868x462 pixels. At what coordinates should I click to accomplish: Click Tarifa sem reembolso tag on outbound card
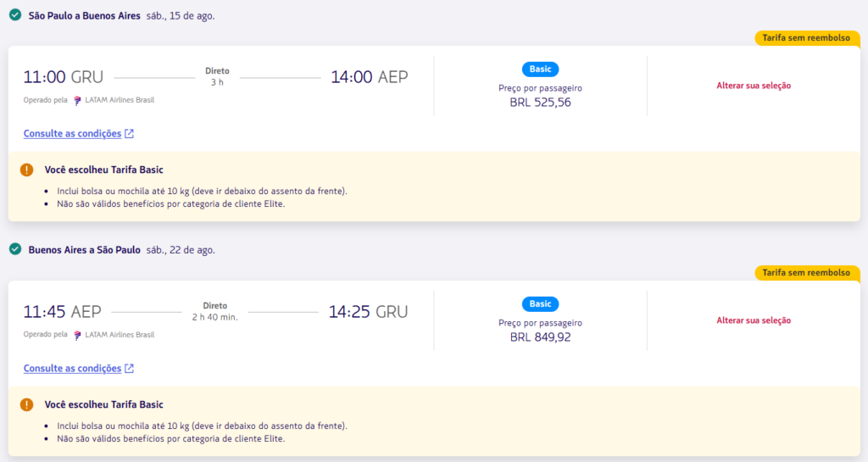[807, 37]
